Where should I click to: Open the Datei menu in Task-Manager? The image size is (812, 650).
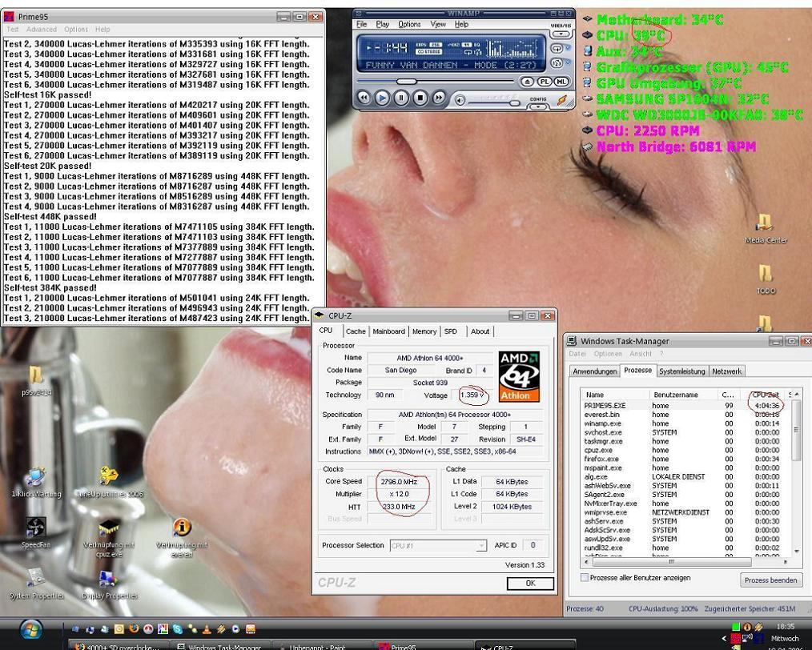coord(577,354)
